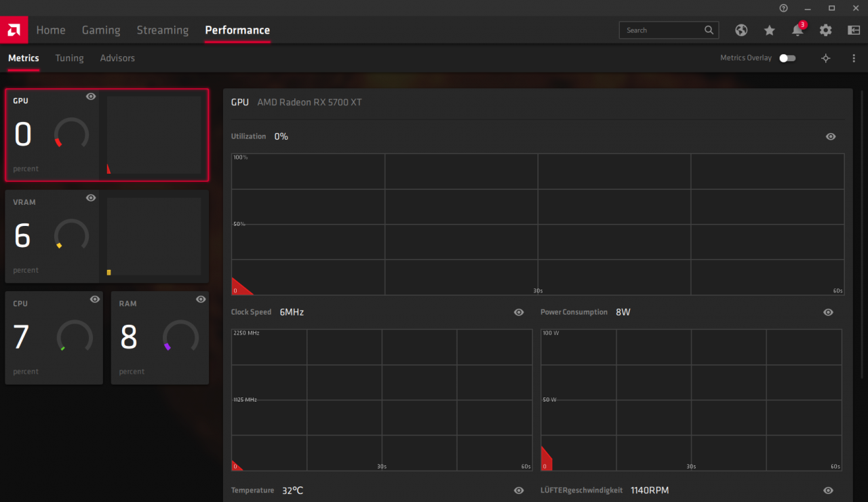Click the Utilization graph
The width and height of the screenshot is (868, 502).
click(538, 224)
